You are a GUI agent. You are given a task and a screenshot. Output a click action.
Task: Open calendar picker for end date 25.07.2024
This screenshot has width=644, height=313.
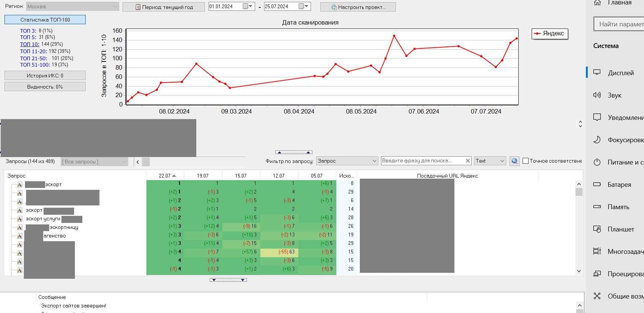click(304, 6)
